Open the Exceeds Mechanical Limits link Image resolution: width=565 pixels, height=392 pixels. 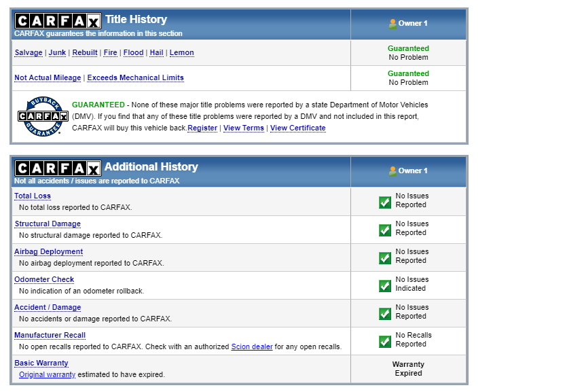tap(136, 78)
